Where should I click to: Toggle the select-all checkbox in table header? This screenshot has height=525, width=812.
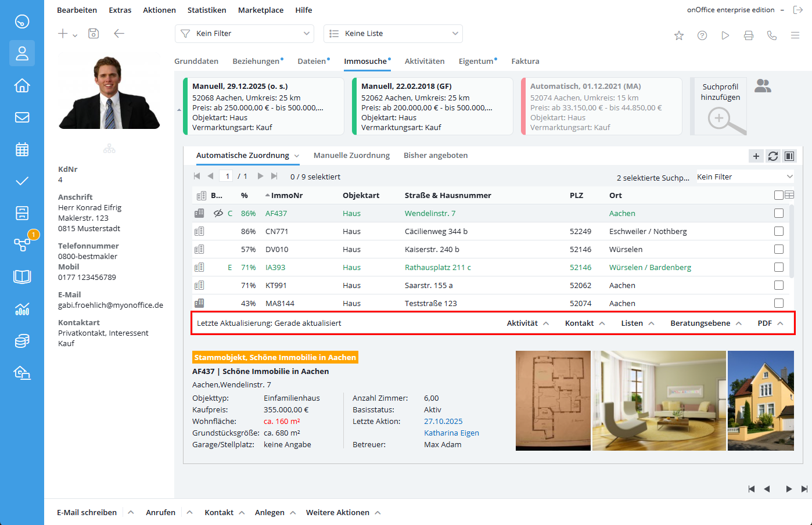tap(779, 195)
